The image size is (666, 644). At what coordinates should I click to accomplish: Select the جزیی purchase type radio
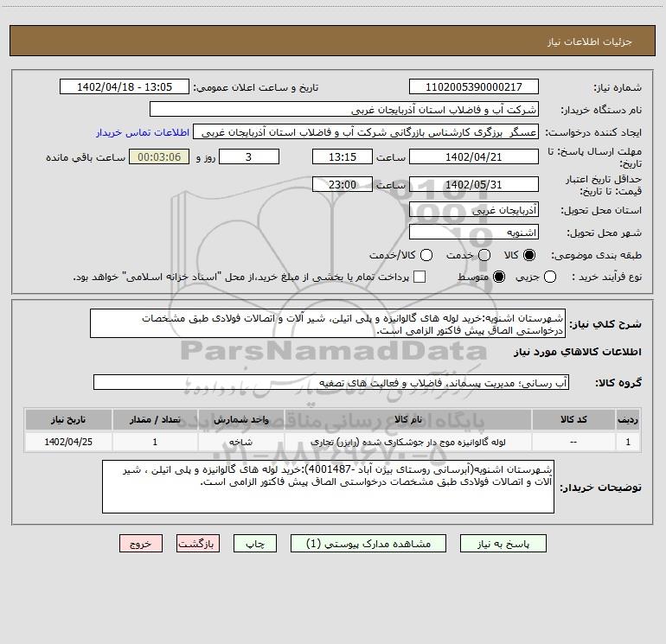tap(550, 277)
